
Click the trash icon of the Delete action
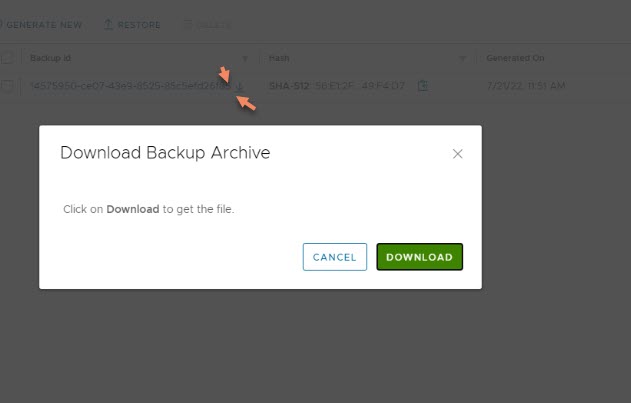click(188, 25)
